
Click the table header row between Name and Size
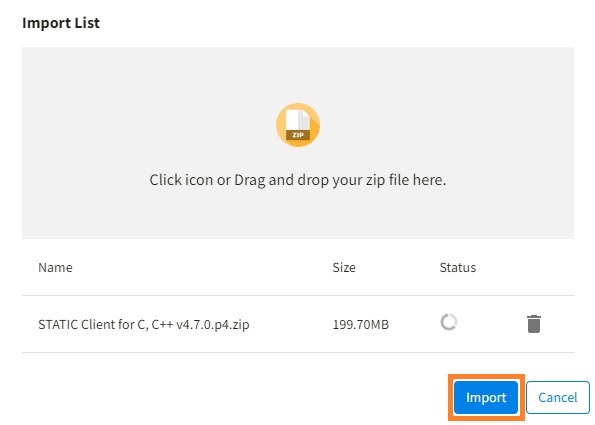pyautogui.click(x=201, y=268)
